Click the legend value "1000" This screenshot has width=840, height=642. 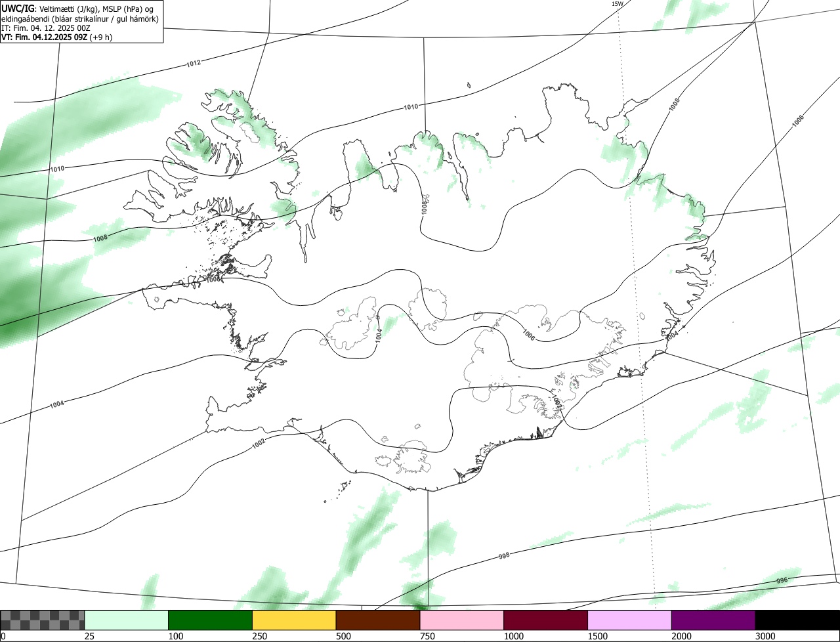click(x=513, y=636)
